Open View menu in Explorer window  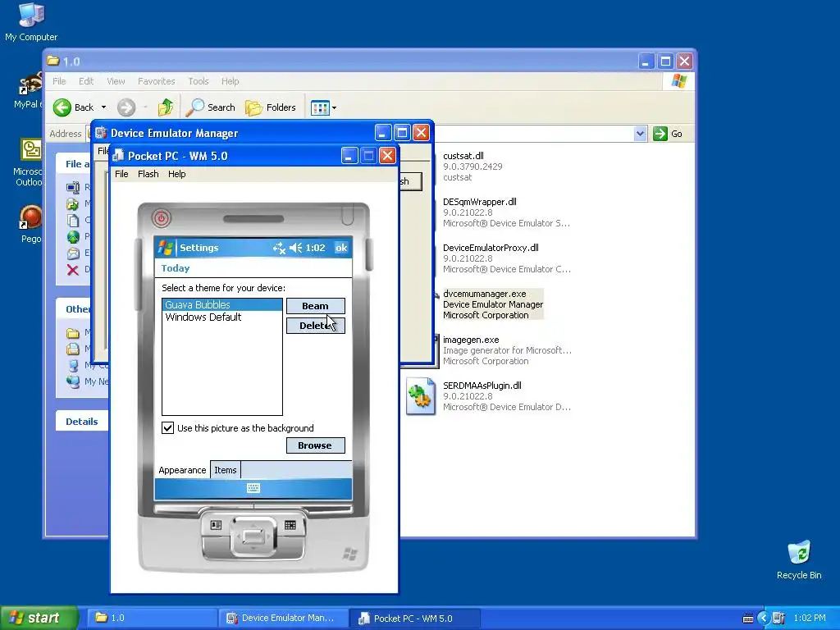point(116,81)
